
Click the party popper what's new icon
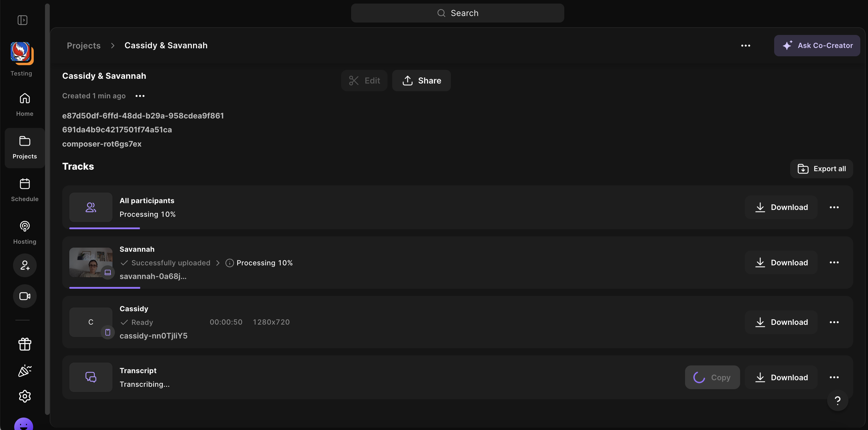(x=25, y=370)
